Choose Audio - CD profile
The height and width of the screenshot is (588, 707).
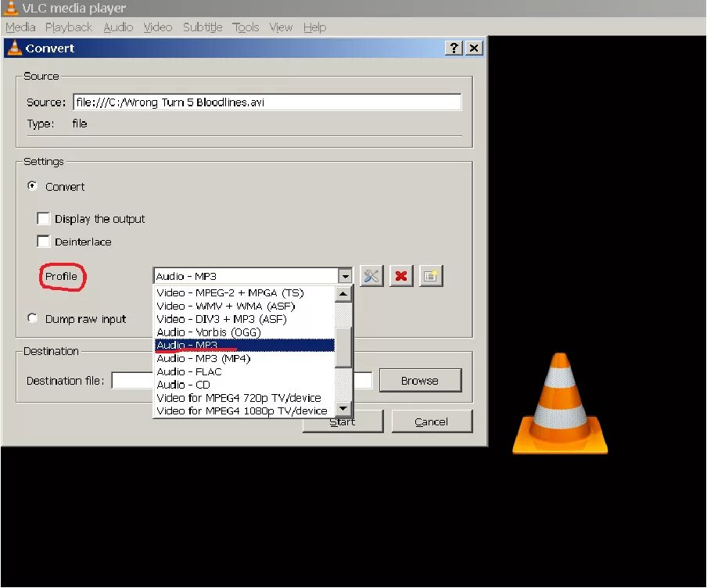coord(245,385)
